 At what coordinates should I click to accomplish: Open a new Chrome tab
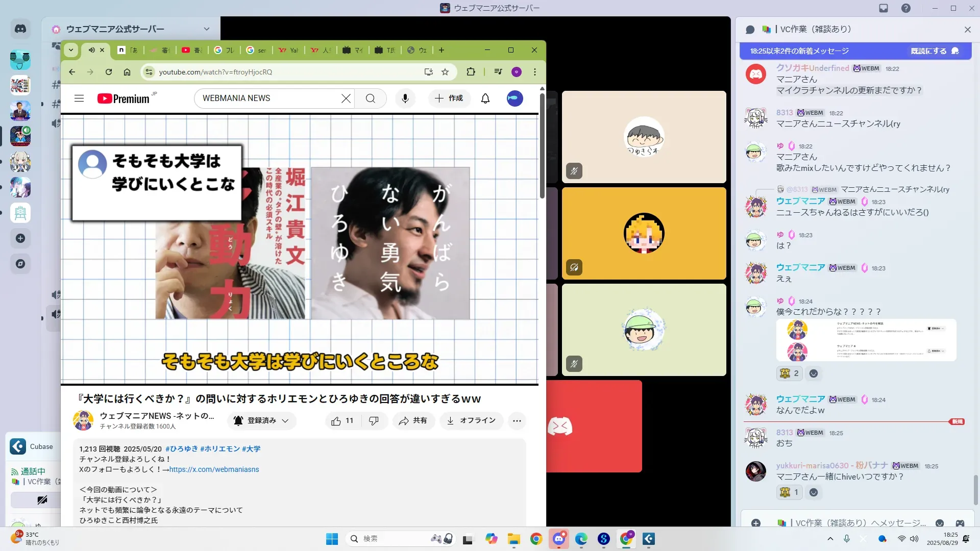(442, 50)
